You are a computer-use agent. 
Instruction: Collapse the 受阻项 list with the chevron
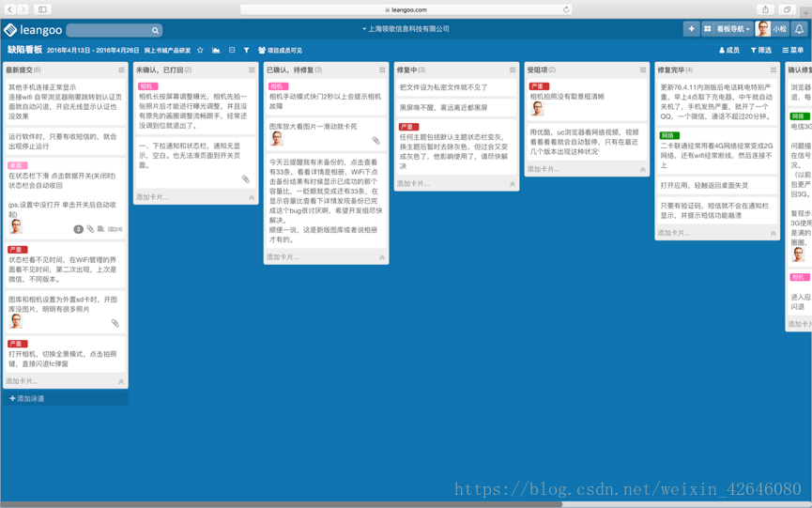[643, 169]
